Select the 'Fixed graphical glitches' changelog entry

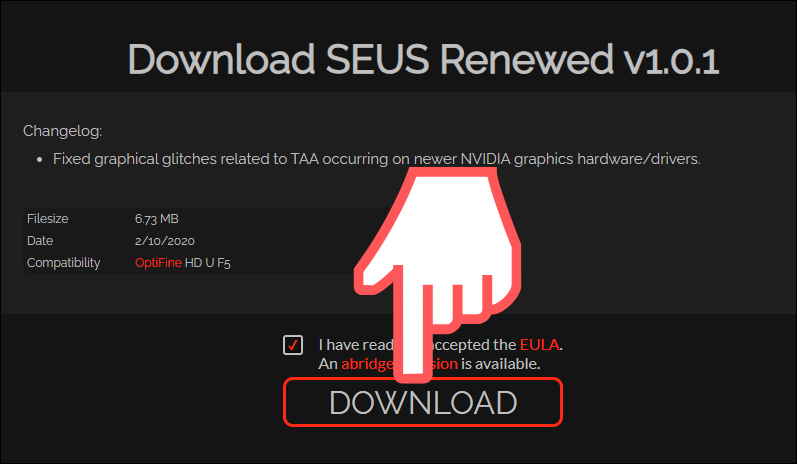pos(377,159)
